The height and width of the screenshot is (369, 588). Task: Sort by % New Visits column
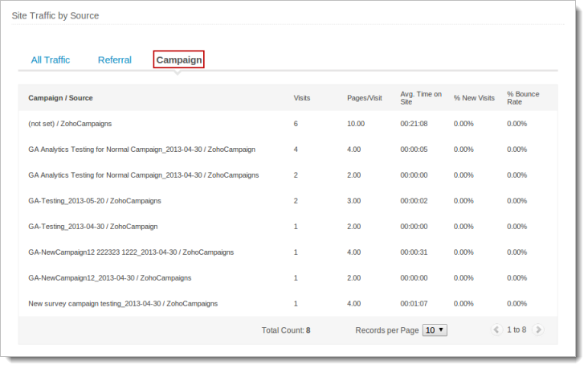[x=474, y=98]
